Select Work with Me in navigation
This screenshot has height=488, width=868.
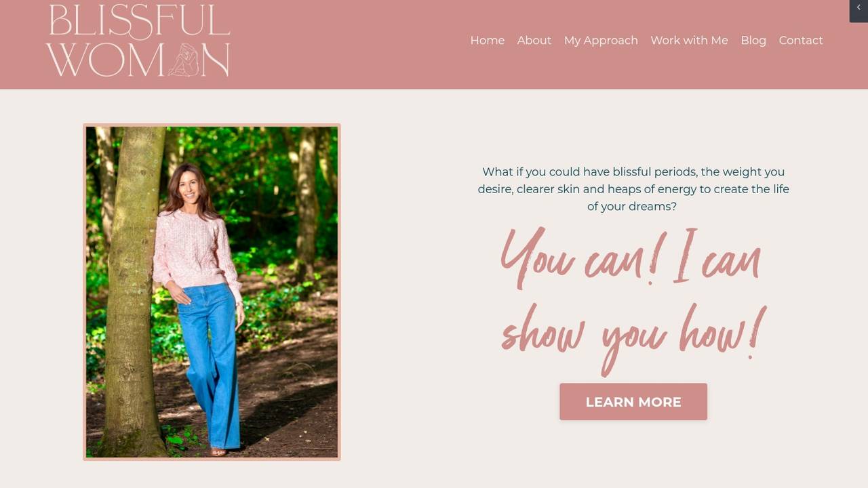689,41
